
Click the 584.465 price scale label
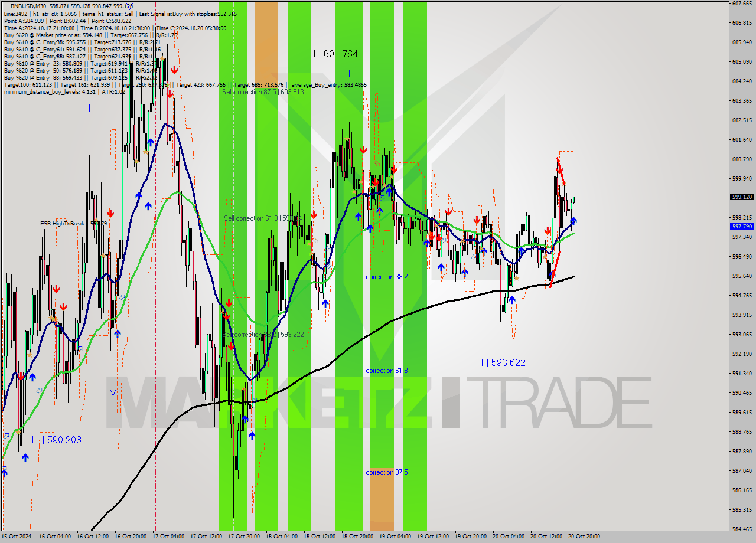742,529
